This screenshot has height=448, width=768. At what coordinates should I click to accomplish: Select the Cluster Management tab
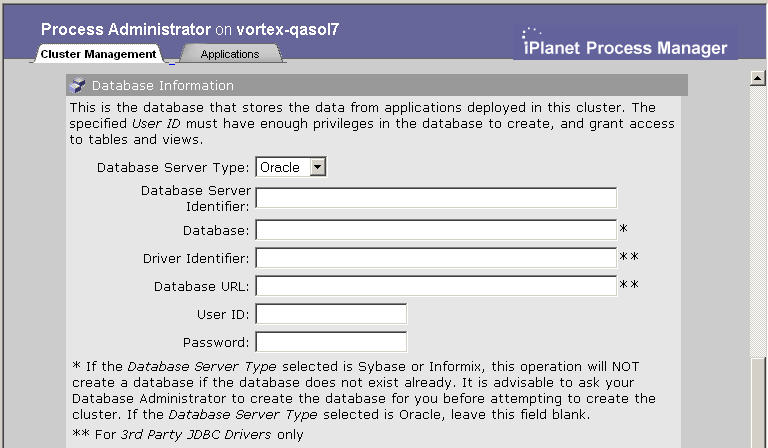(98, 54)
